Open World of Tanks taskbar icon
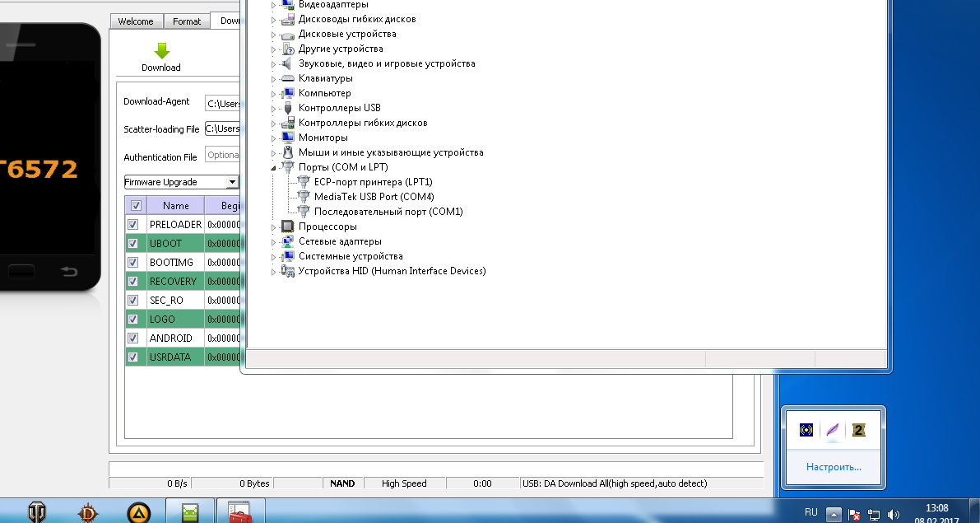Viewport: 980px width, 523px height. tap(37, 512)
